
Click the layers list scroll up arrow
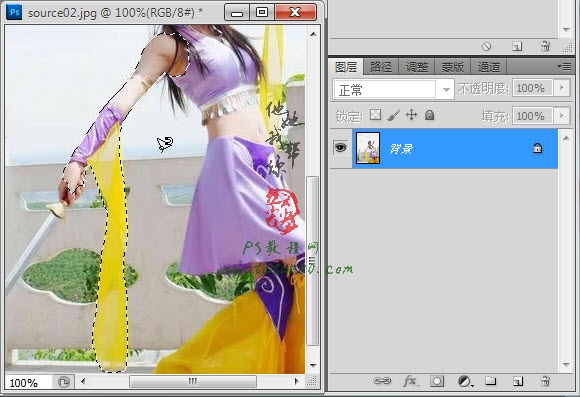(x=566, y=138)
